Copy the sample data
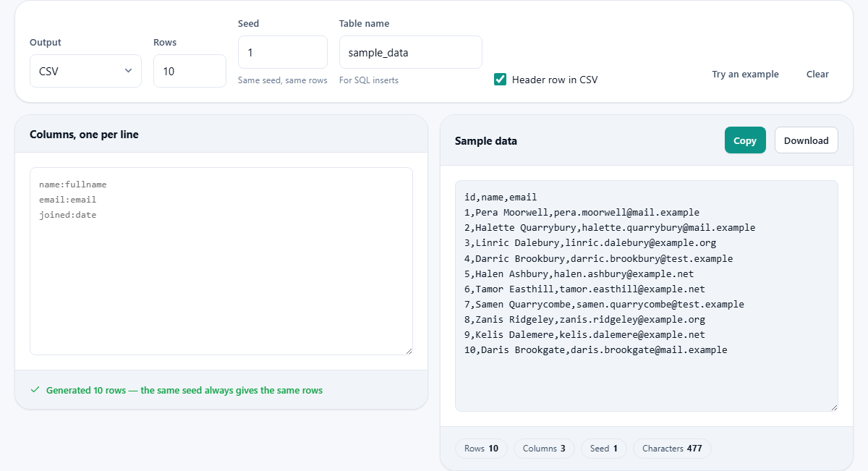This screenshot has height=471, width=868. pyautogui.click(x=745, y=140)
